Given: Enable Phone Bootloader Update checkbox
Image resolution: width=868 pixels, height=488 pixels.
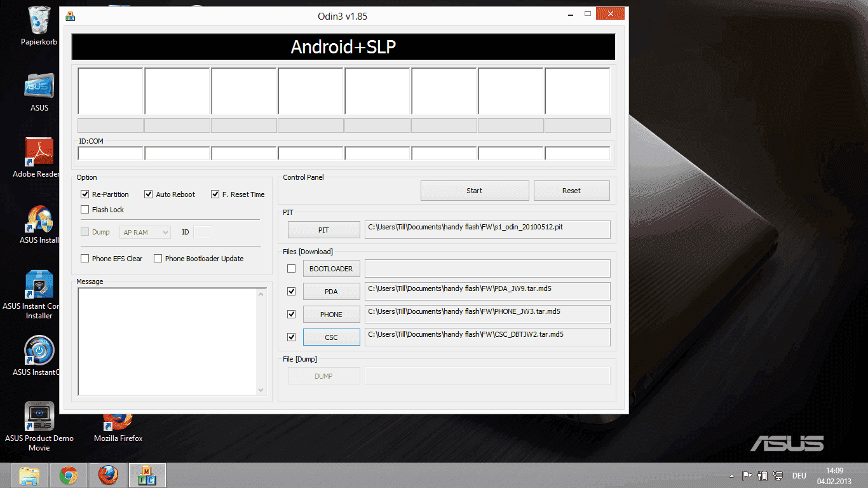Looking at the screenshot, I should (x=158, y=259).
